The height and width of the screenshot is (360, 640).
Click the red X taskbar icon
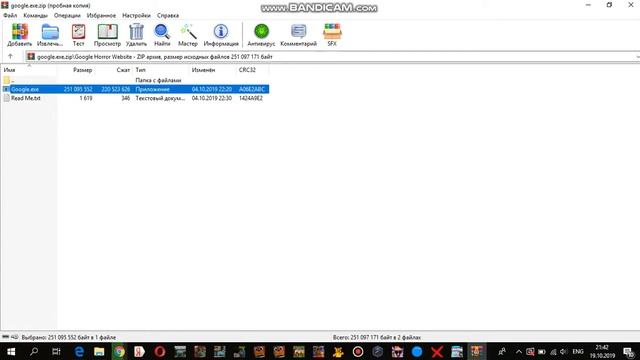tap(437, 351)
